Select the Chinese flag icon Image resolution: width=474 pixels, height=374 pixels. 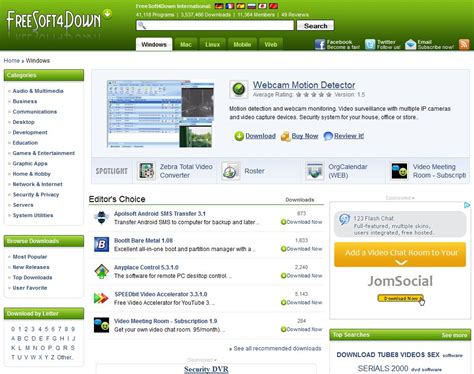pyautogui.click(x=273, y=6)
